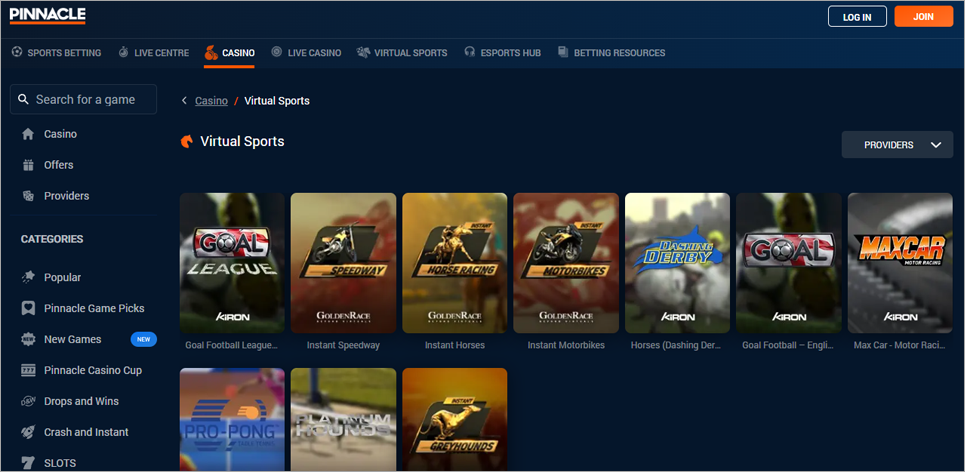Launch the Max Car motor racing thumbnail
Image resolution: width=965 pixels, height=472 pixels.
tap(900, 263)
